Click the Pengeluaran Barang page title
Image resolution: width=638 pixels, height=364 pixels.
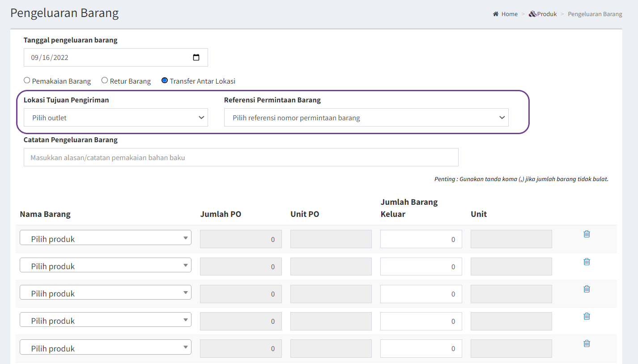click(x=64, y=13)
